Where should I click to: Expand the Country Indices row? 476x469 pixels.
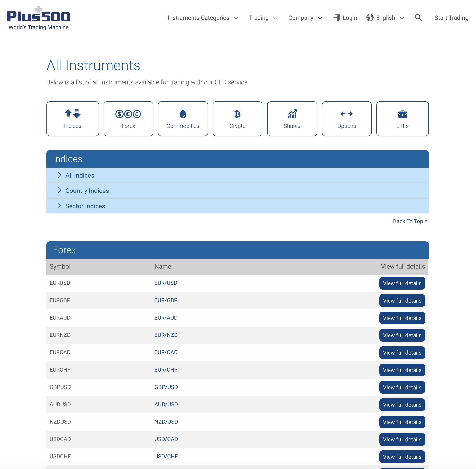click(x=87, y=190)
